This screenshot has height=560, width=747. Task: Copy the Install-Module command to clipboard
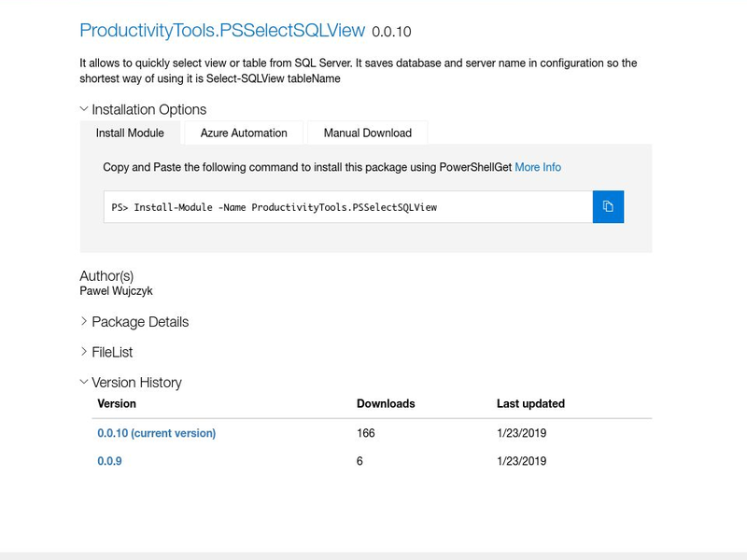pyautogui.click(x=608, y=206)
